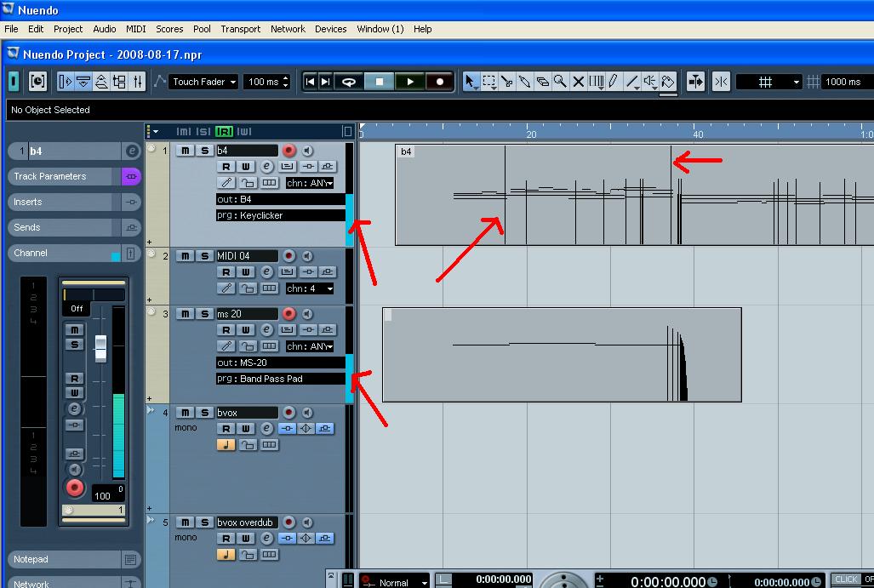The height and width of the screenshot is (588, 874).
Task: Start recording with transport Record button
Action: tap(440, 82)
